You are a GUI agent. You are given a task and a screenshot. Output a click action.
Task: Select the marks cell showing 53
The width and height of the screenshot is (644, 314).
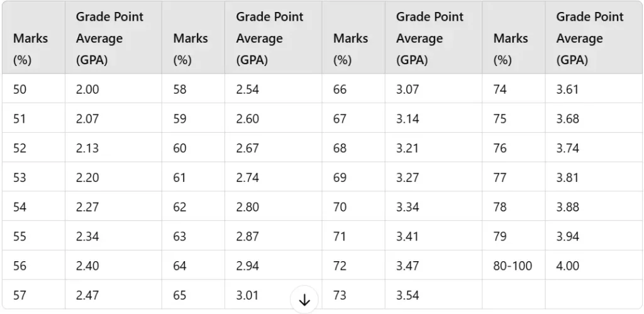pyautogui.click(x=20, y=177)
